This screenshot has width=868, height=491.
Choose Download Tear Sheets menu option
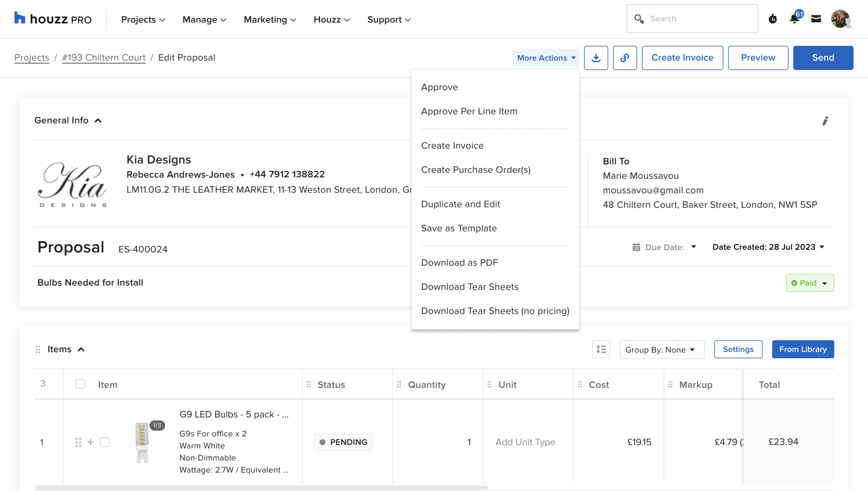click(470, 287)
